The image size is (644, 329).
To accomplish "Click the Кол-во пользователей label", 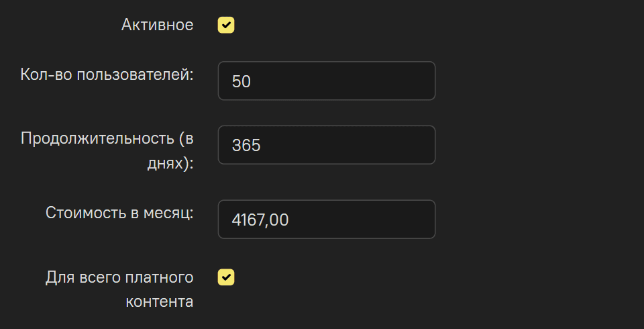I will [x=107, y=74].
